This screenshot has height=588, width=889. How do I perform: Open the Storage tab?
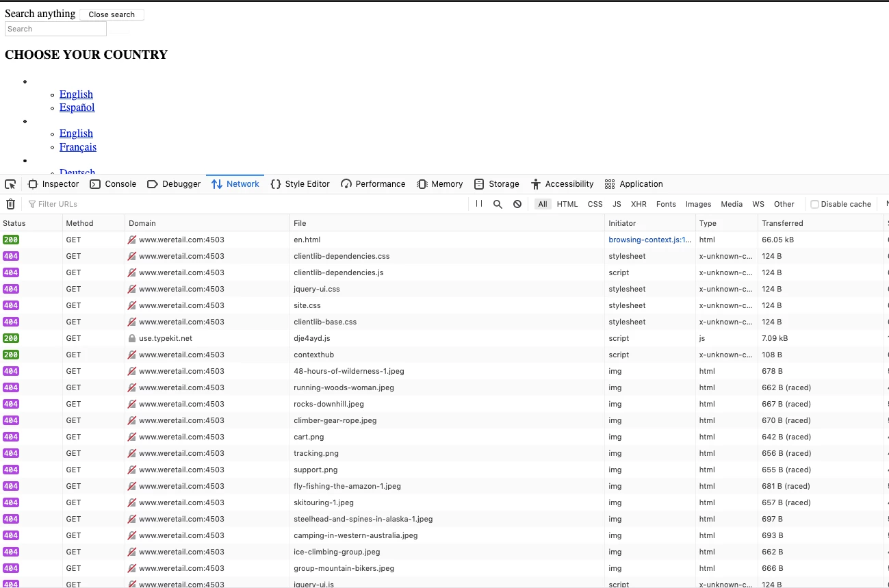tap(497, 184)
